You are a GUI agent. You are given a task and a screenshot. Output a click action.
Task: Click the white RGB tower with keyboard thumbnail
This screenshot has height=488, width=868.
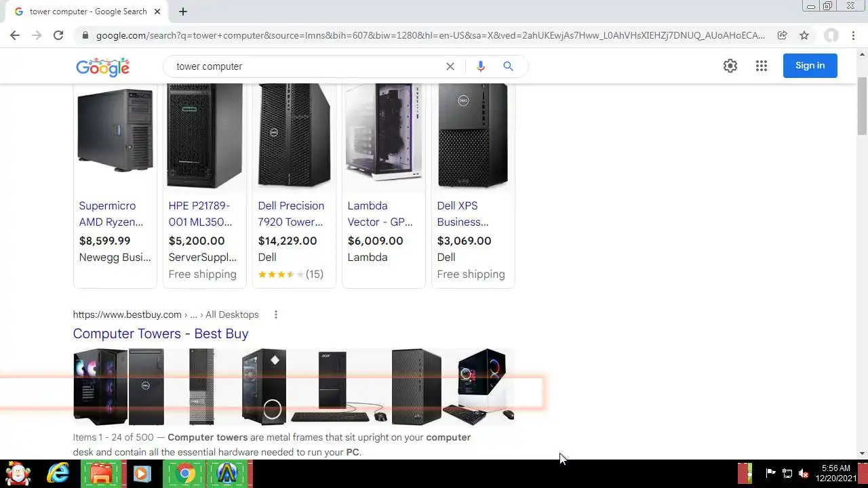(x=479, y=387)
